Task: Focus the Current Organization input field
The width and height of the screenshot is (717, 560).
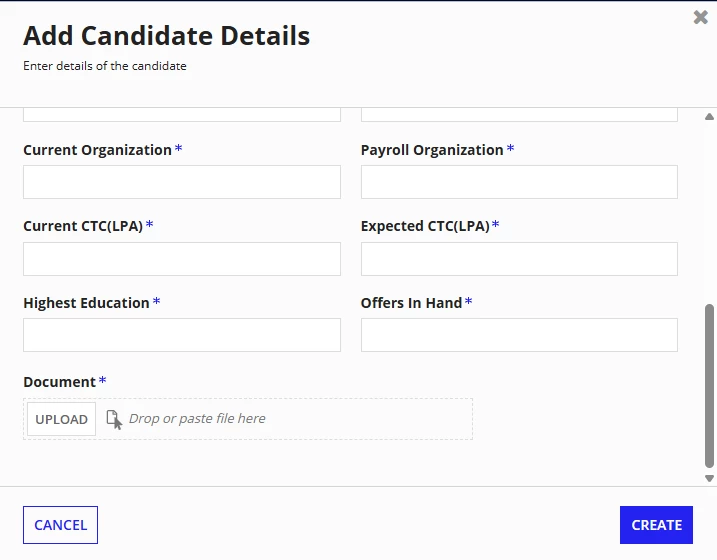Action: click(182, 182)
